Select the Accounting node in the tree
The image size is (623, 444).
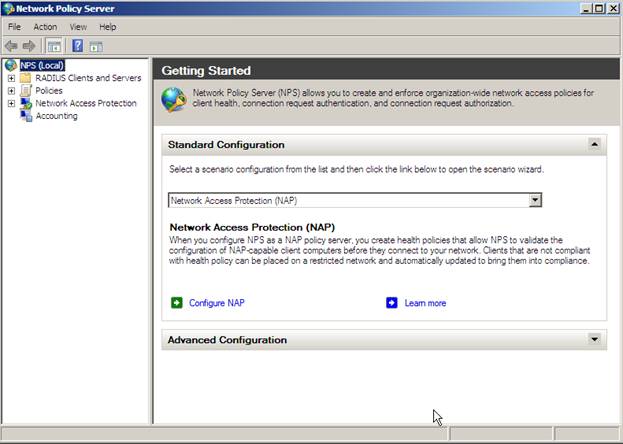pos(56,116)
